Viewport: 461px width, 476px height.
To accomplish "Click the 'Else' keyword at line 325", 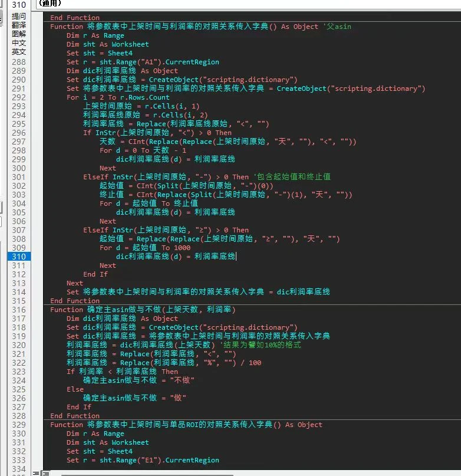I will tap(75, 389).
